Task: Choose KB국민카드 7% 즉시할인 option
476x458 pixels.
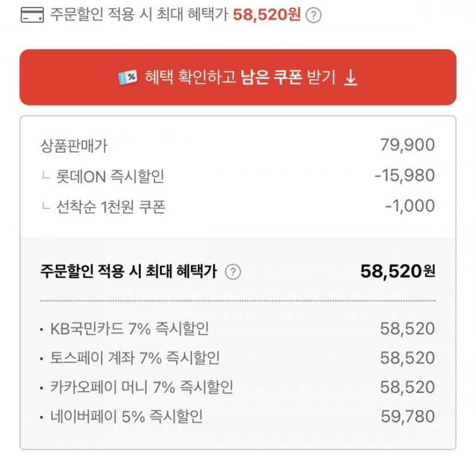Action: [129, 329]
